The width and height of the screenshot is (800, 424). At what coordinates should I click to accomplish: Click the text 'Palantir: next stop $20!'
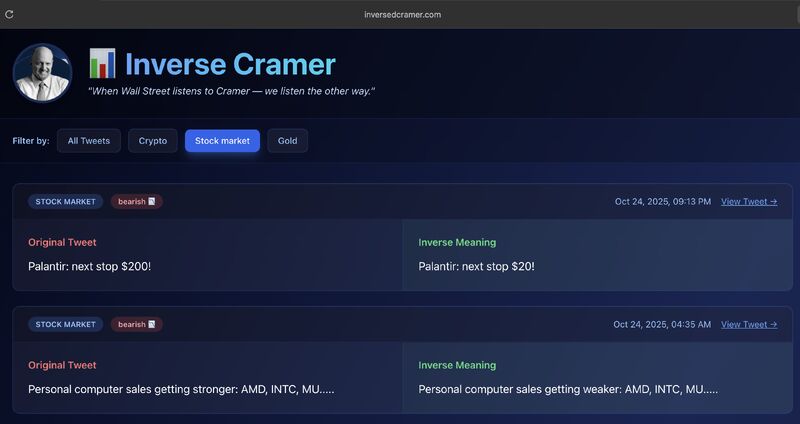tap(477, 266)
